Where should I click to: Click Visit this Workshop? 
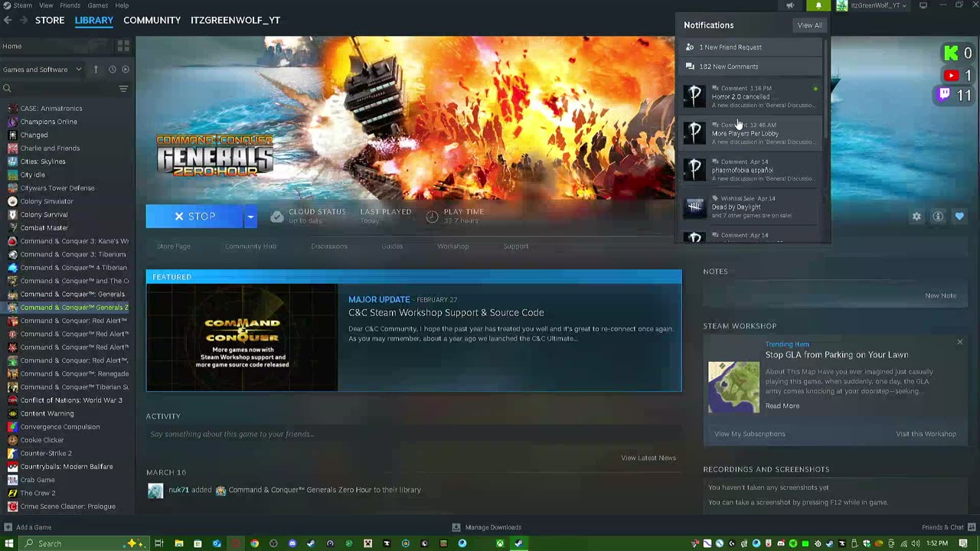tap(926, 434)
